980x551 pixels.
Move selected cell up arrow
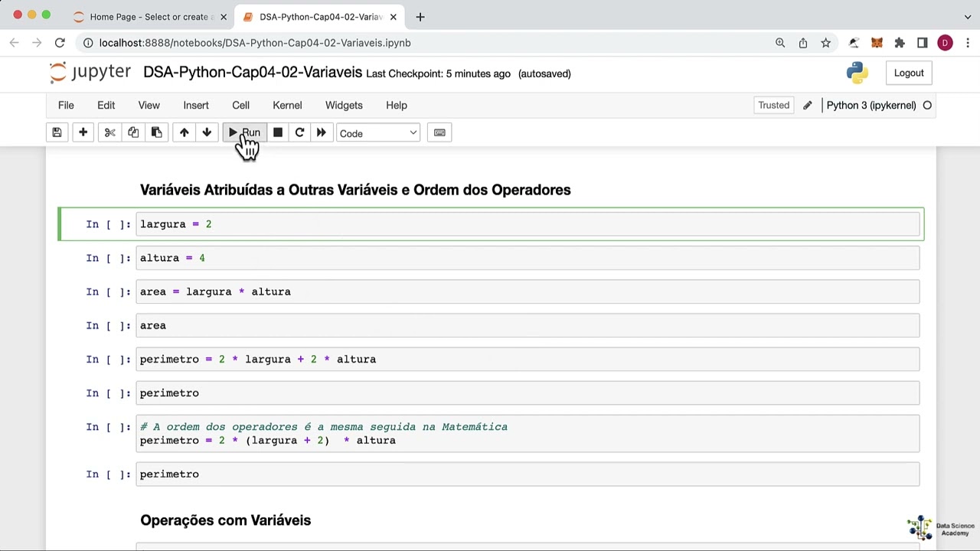pyautogui.click(x=184, y=133)
